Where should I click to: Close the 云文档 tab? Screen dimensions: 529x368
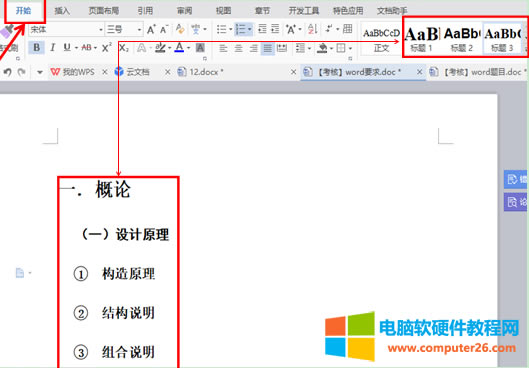click(167, 72)
